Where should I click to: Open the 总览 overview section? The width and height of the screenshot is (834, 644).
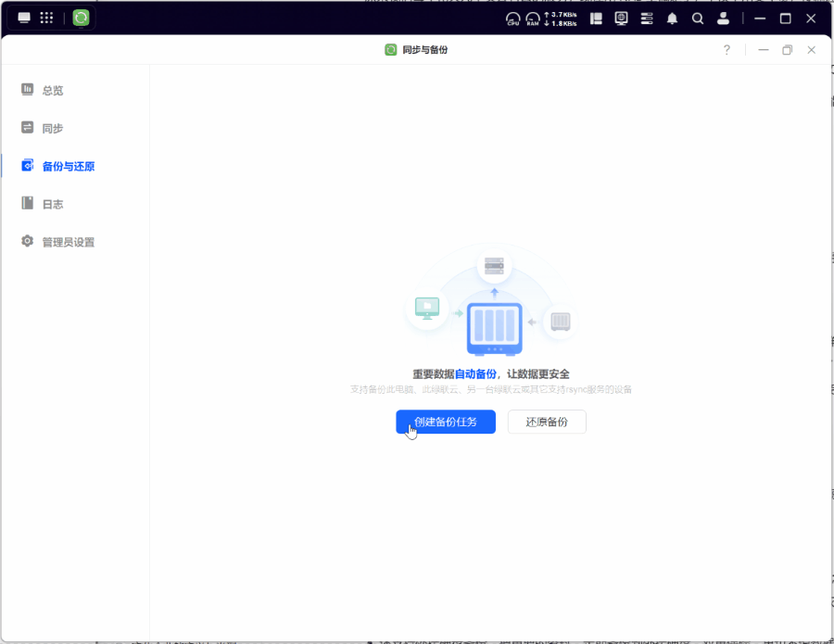pyautogui.click(x=52, y=90)
